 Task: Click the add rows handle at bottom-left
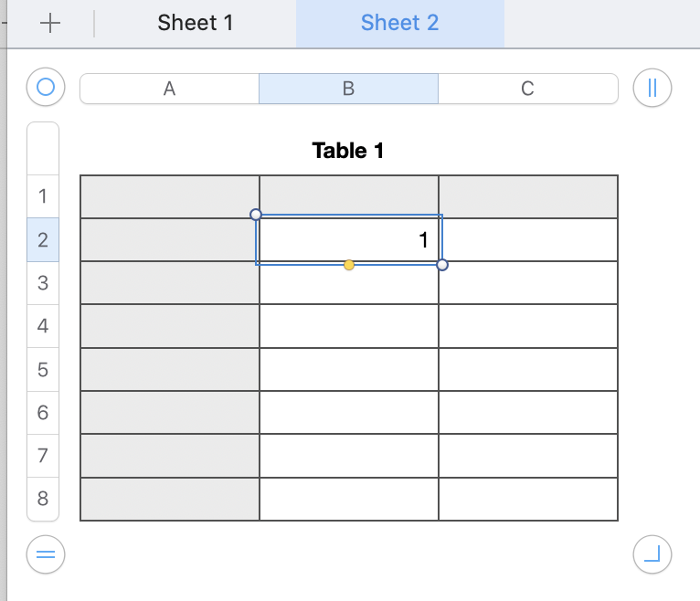[46, 554]
